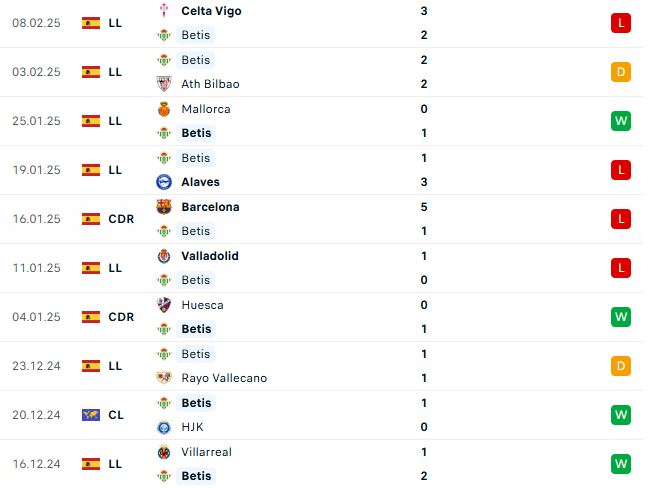Click the Alaves club crest
Image resolution: width=650 pixels, height=488 pixels.
click(164, 182)
